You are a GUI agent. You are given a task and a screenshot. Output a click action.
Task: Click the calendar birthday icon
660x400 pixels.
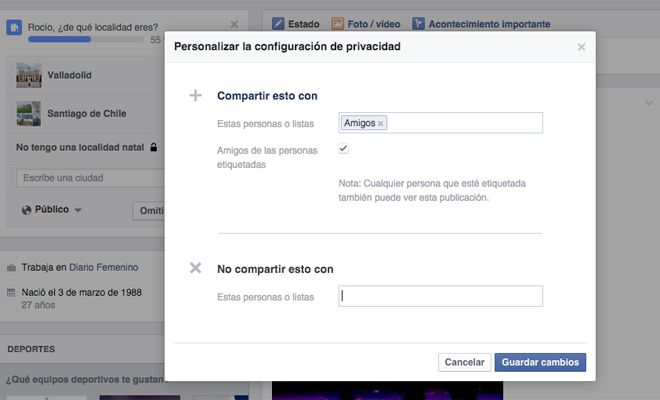pos(11,293)
